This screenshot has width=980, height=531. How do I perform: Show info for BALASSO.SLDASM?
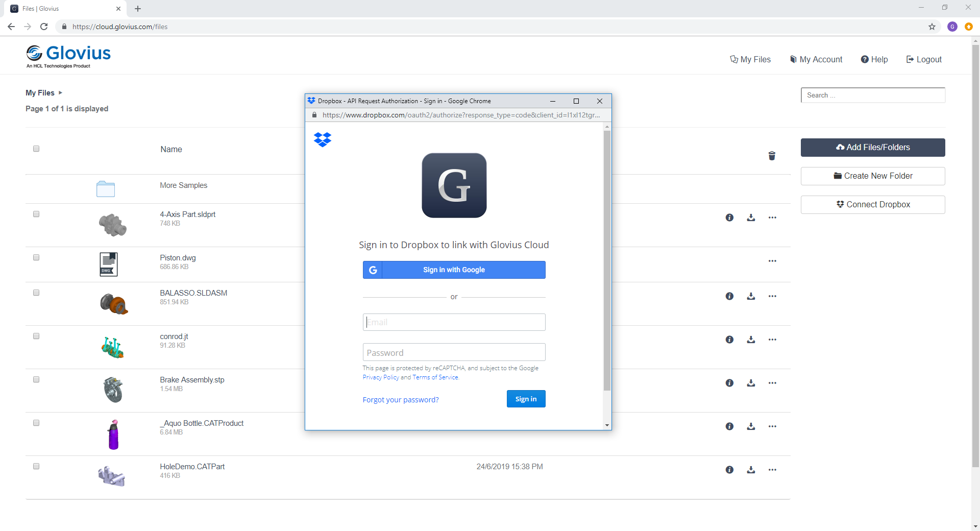[729, 296]
